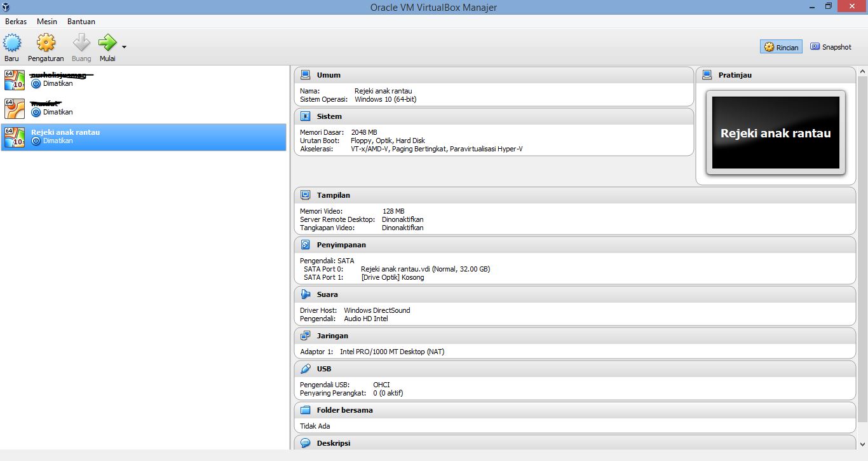Click the Baru (New) toolbar icon
The image size is (868, 461).
12,43
